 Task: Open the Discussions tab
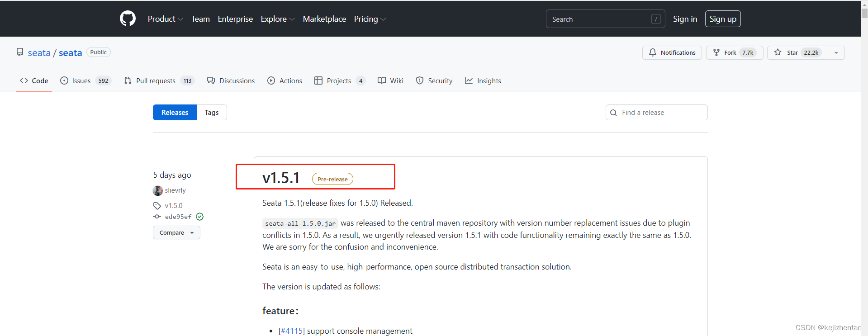(x=231, y=80)
